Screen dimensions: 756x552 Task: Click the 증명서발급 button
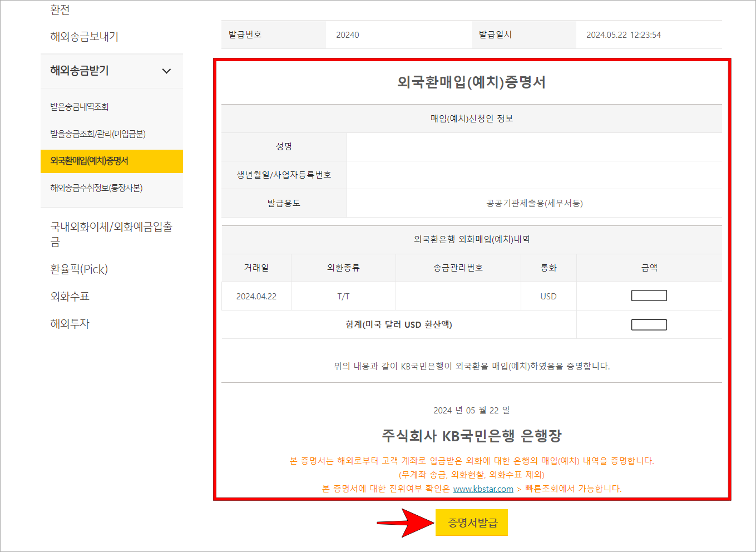click(471, 523)
